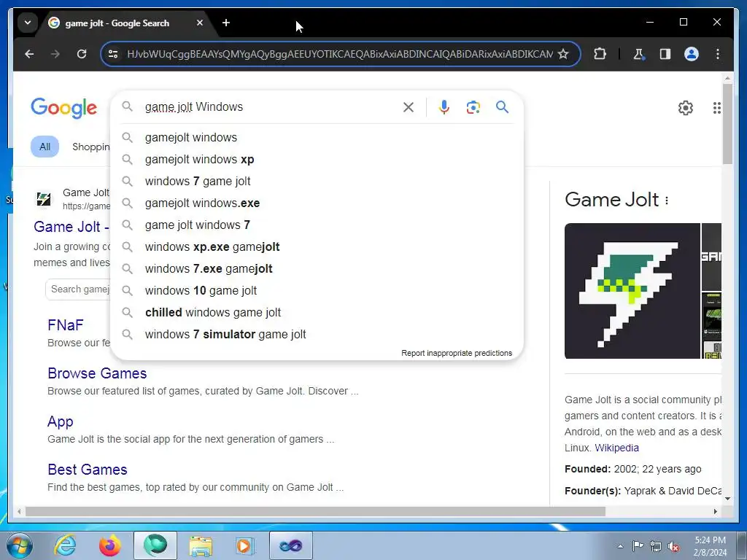The height and width of the screenshot is (560, 747).
Task: Open Windows Media Player from taskbar
Action: click(x=245, y=545)
